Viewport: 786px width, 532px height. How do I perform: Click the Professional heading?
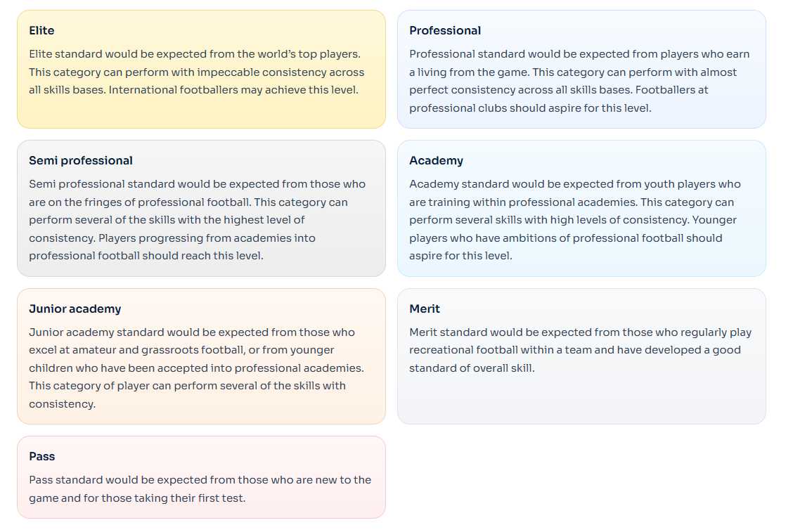point(444,30)
